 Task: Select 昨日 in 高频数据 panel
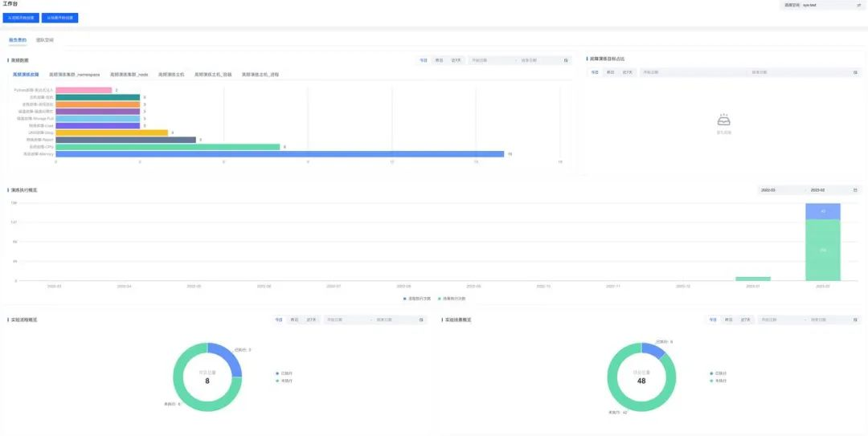[439, 60]
